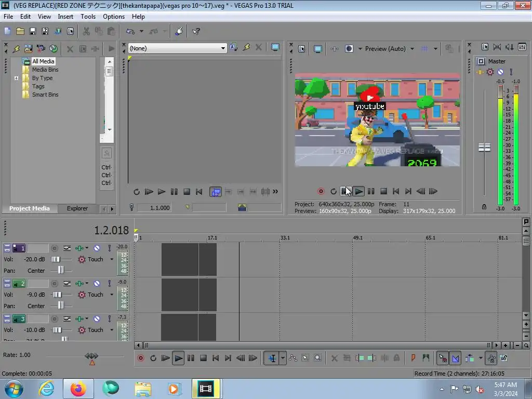Screen dimensions: 532x399
Task: Click the timeline Go to Start button
Action: [216, 358]
